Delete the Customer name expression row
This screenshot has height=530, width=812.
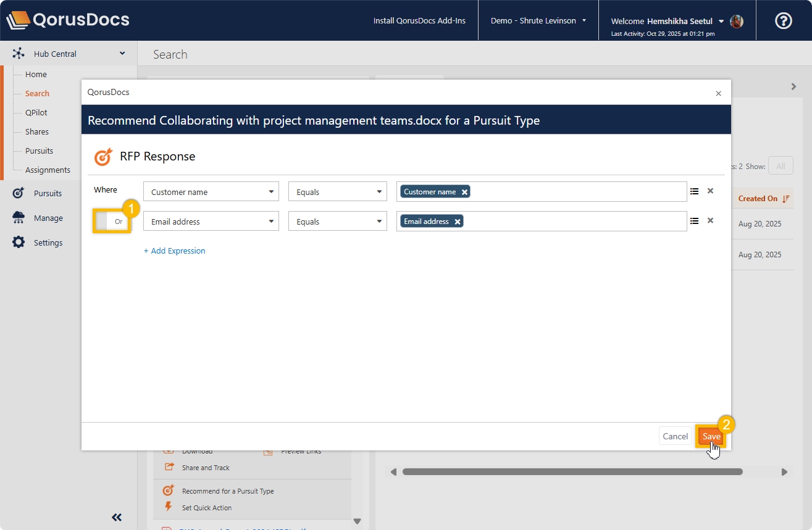pyautogui.click(x=710, y=191)
